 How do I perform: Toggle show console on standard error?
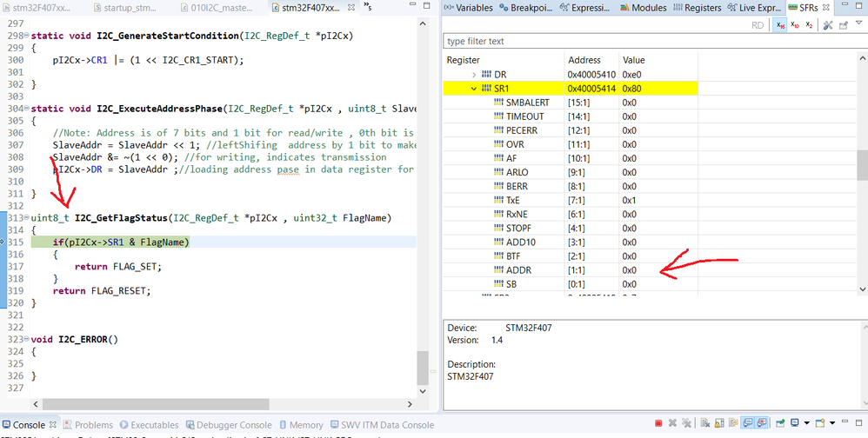(x=762, y=423)
